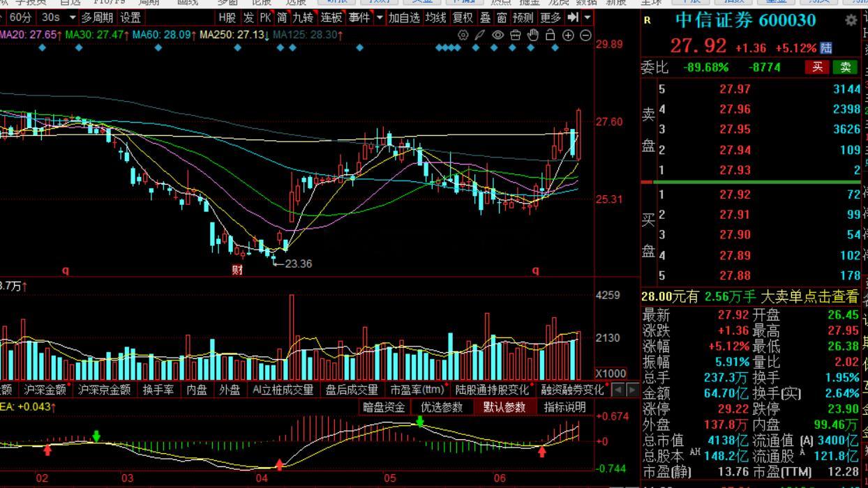Click the MA20 legend label

click(x=31, y=34)
